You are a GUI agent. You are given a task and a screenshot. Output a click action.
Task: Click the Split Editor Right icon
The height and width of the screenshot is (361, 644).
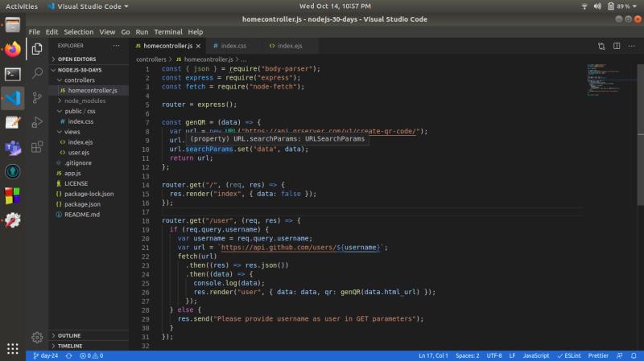618,47
